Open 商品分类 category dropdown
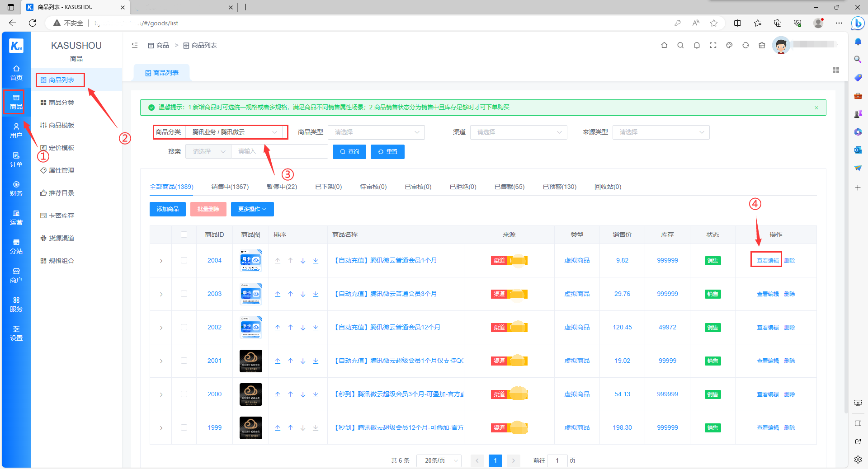 click(234, 132)
